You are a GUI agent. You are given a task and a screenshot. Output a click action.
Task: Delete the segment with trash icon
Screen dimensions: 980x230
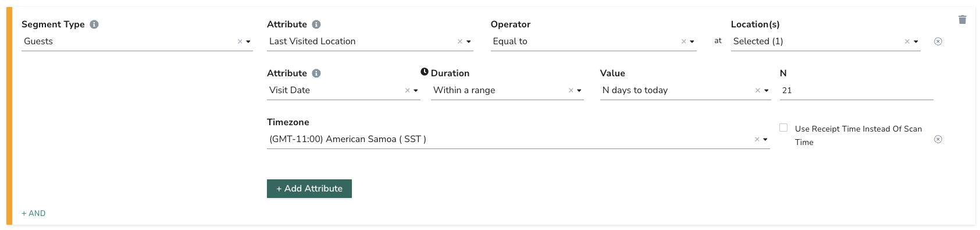tap(962, 20)
